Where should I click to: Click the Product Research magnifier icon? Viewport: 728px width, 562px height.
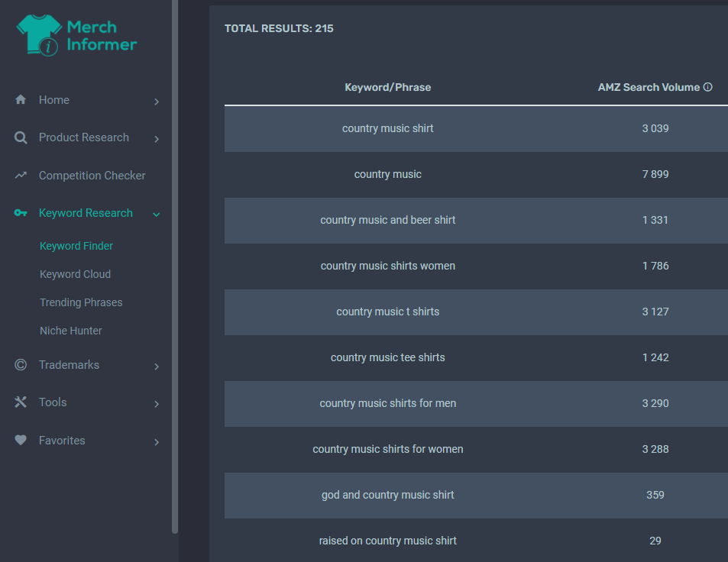click(x=21, y=137)
